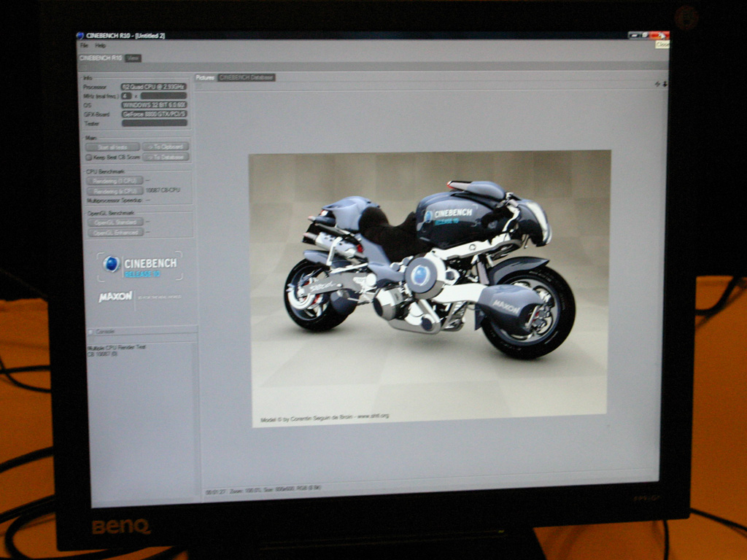Click the 10087 CB-CPU score value

(163, 190)
